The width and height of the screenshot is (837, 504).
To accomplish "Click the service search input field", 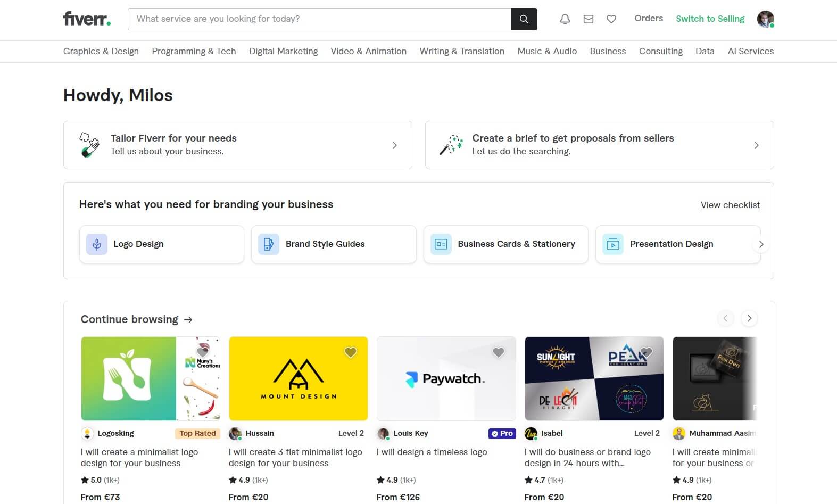I will point(319,19).
